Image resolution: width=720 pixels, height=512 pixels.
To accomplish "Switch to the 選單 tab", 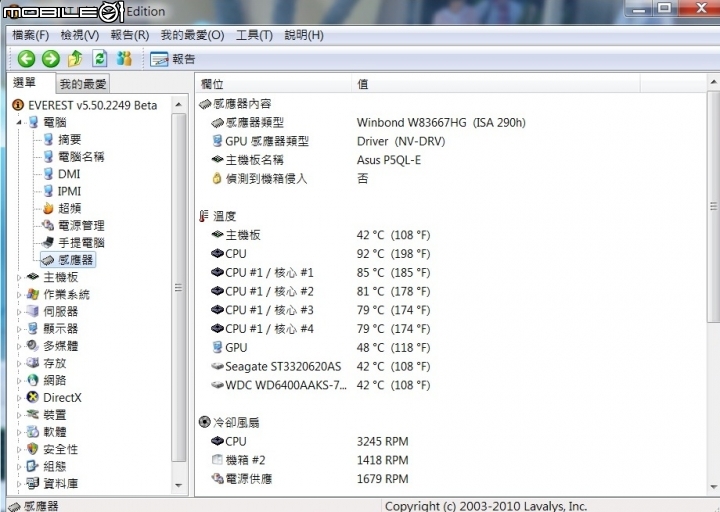I will point(24,83).
